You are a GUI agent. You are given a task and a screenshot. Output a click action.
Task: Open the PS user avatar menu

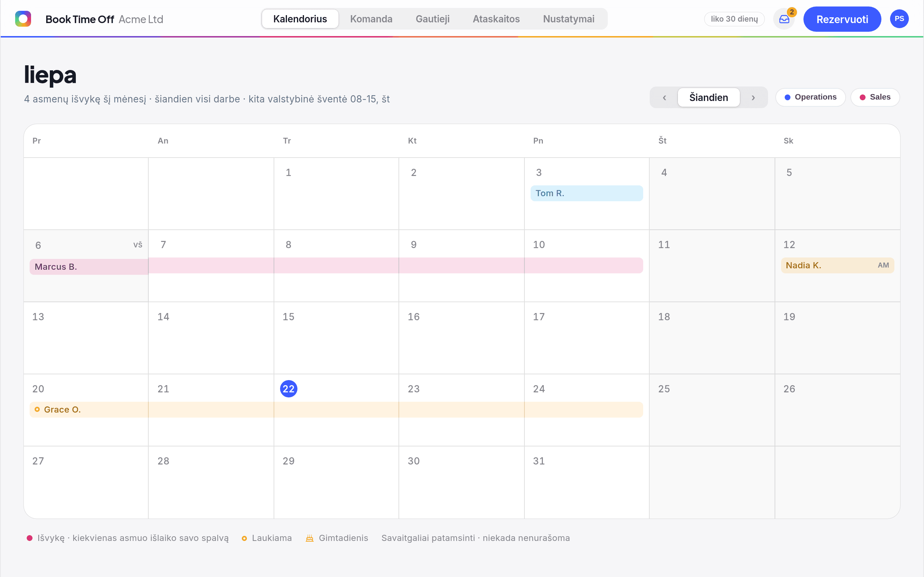899,19
